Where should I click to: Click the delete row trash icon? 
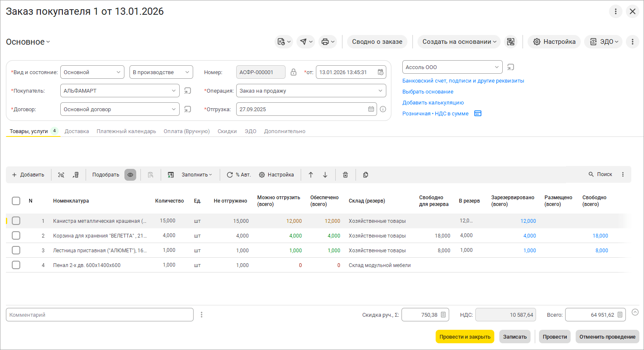pyautogui.click(x=345, y=175)
